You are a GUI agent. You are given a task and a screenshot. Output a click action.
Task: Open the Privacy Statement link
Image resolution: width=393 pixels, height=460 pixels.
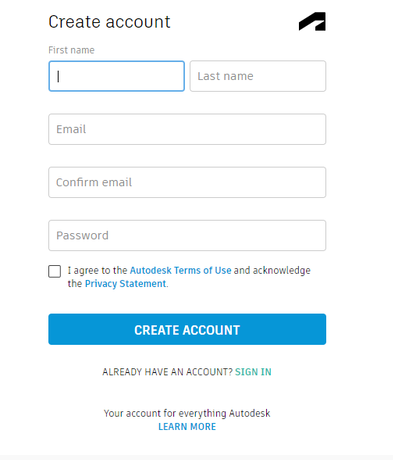(125, 284)
